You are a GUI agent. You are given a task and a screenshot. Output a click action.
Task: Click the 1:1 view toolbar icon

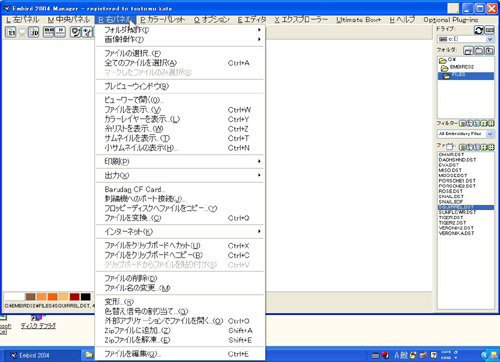point(11,32)
